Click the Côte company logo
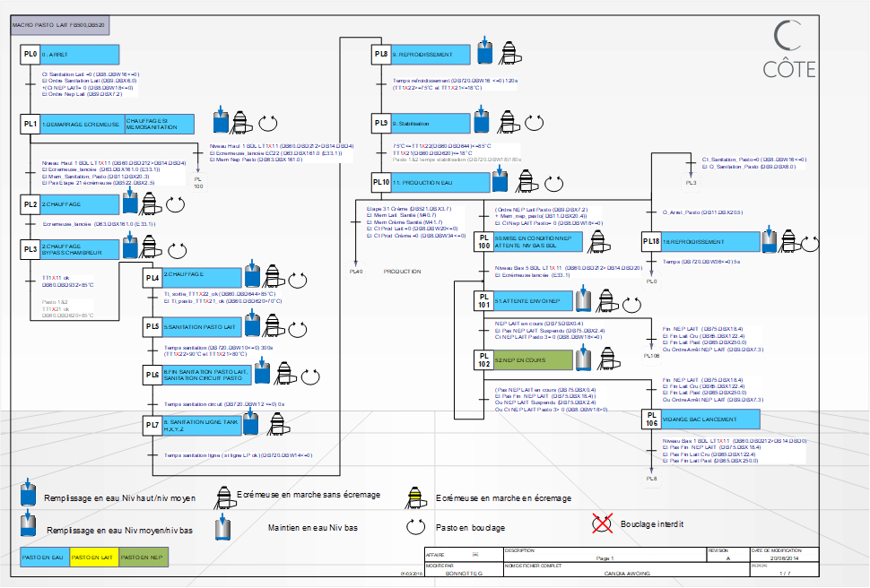Image resolution: width=870 pixels, height=588 pixels. [788, 50]
